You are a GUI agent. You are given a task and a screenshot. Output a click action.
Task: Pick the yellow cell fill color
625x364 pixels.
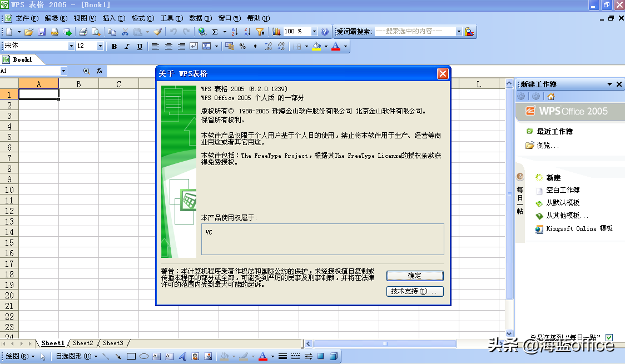pyautogui.click(x=316, y=46)
